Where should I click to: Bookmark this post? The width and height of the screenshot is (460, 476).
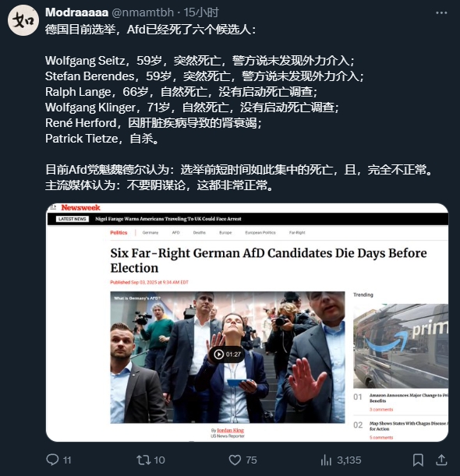coord(418,460)
